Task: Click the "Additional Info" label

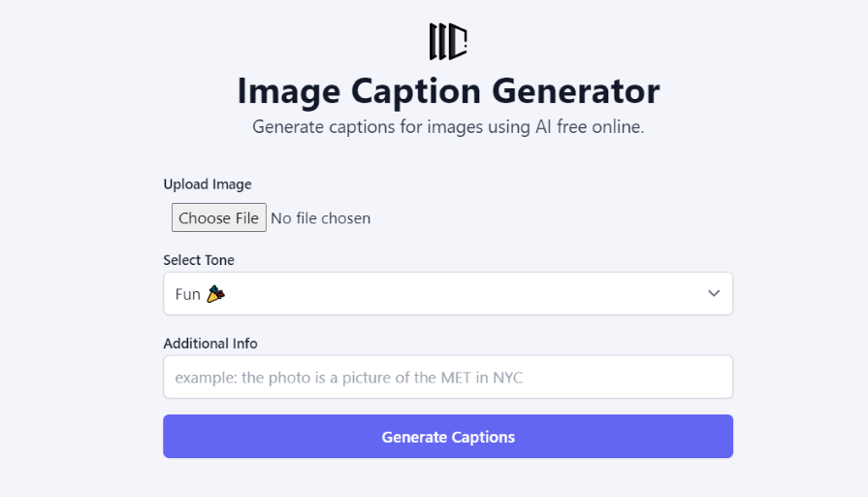Action: [210, 344]
